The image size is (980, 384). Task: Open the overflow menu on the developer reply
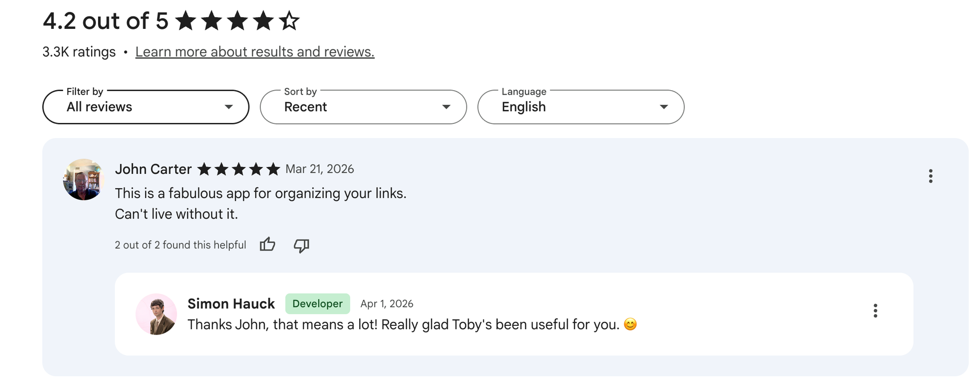click(x=875, y=311)
